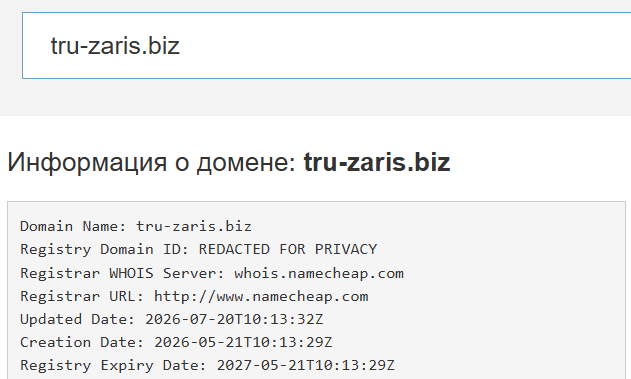This screenshot has width=631, height=379.
Task: Select tru-zaris.biz value after Domain Name
Action: pyautogui.click(x=194, y=227)
